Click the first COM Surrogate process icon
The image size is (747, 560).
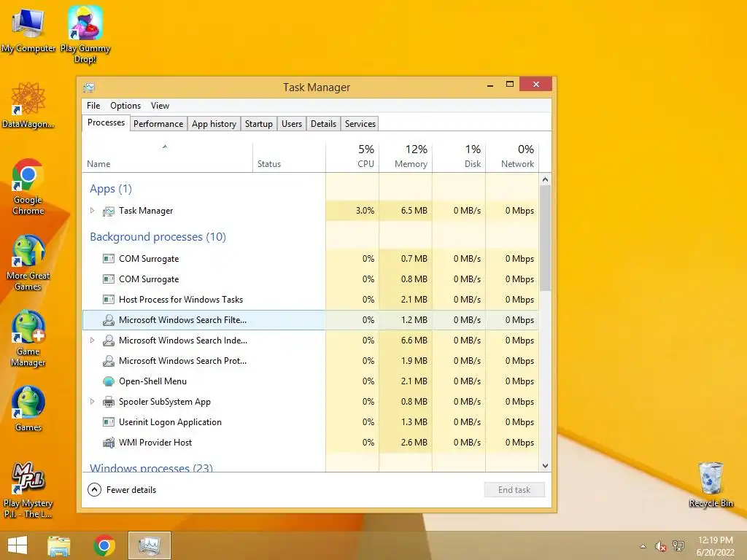(x=109, y=259)
